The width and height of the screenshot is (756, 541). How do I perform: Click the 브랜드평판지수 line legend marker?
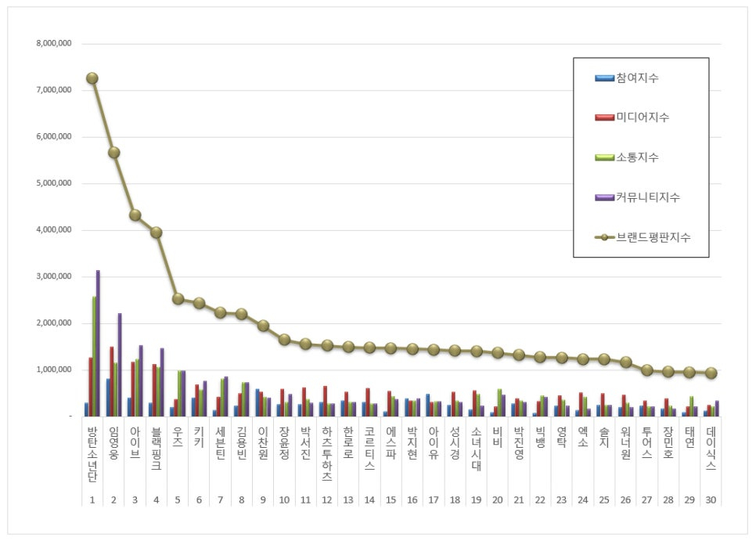click(x=604, y=236)
